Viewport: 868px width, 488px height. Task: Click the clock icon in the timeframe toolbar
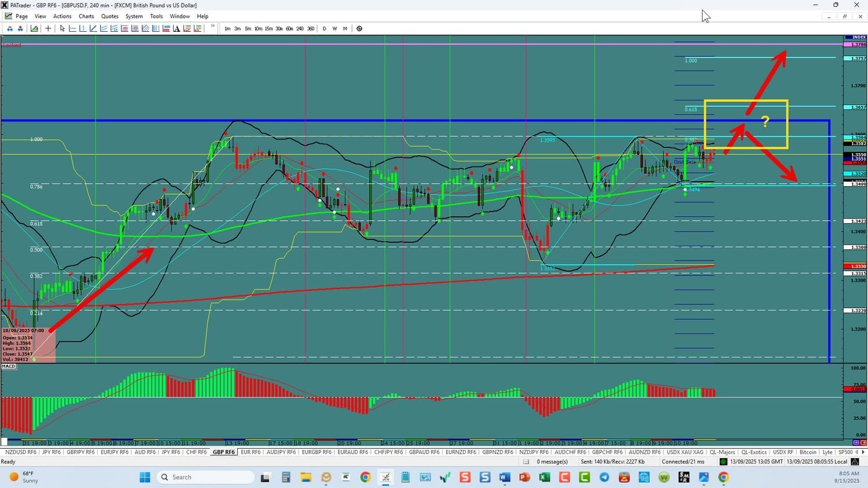[x=359, y=28]
